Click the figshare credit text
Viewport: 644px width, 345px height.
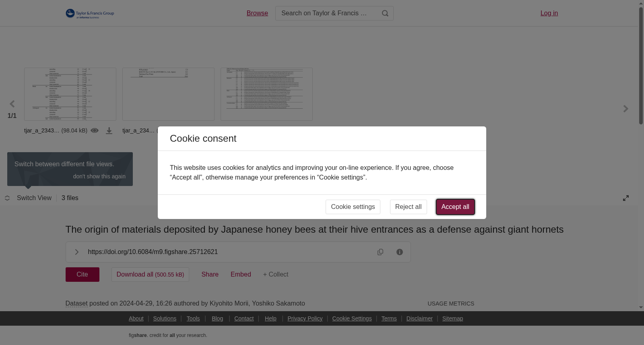168,335
